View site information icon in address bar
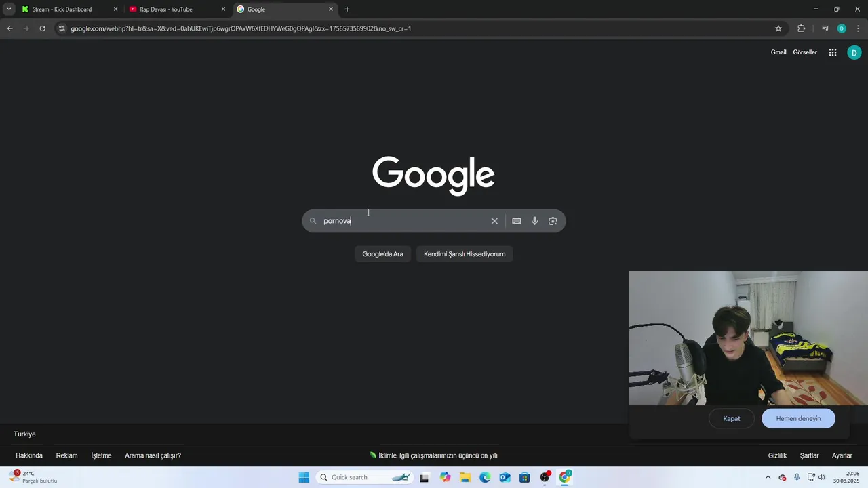Image resolution: width=868 pixels, height=488 pixels. [x=62, y=28]
